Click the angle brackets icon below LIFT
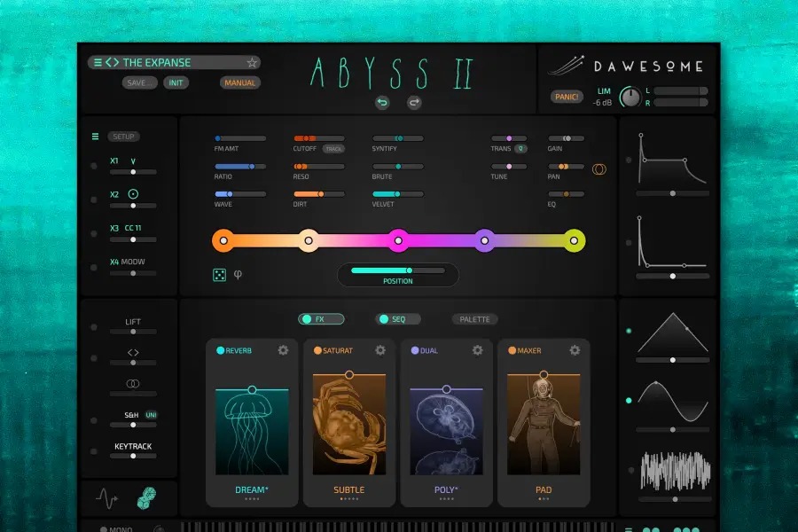The height and width of the screenshot is (532, 798). (x=133, y=352)
